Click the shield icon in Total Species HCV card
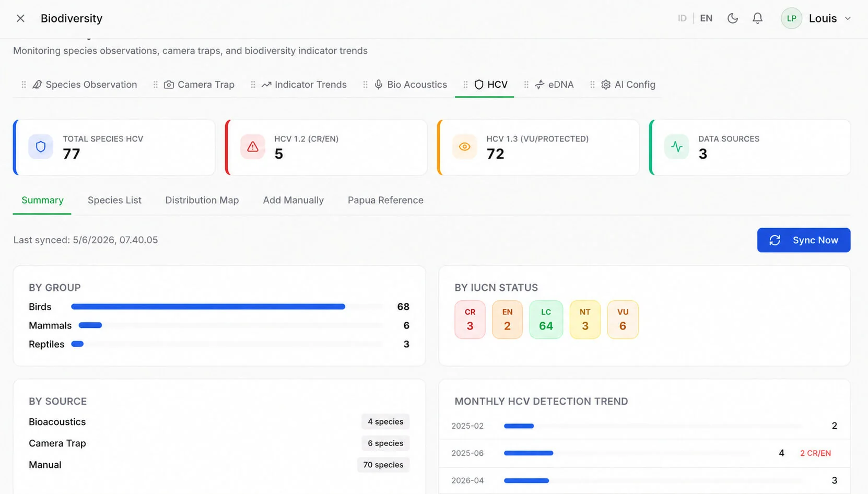Screen dimensions: 868x494 pos(41,147)
